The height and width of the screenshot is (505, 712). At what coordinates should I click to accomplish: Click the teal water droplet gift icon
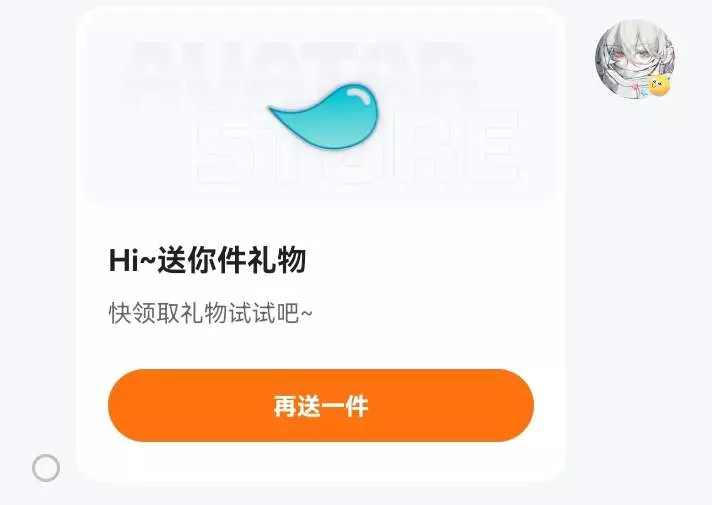point(326,117)
